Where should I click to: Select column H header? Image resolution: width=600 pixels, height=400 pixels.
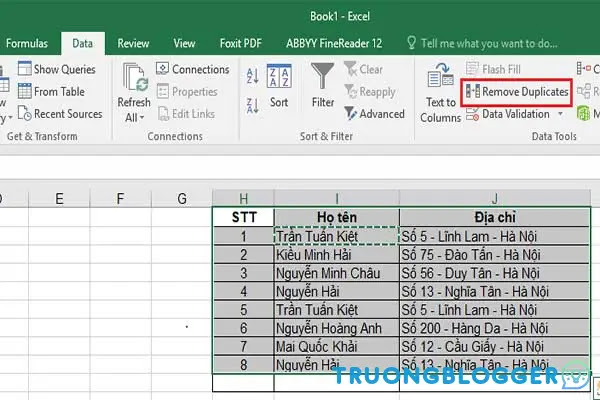pos(243,199)
